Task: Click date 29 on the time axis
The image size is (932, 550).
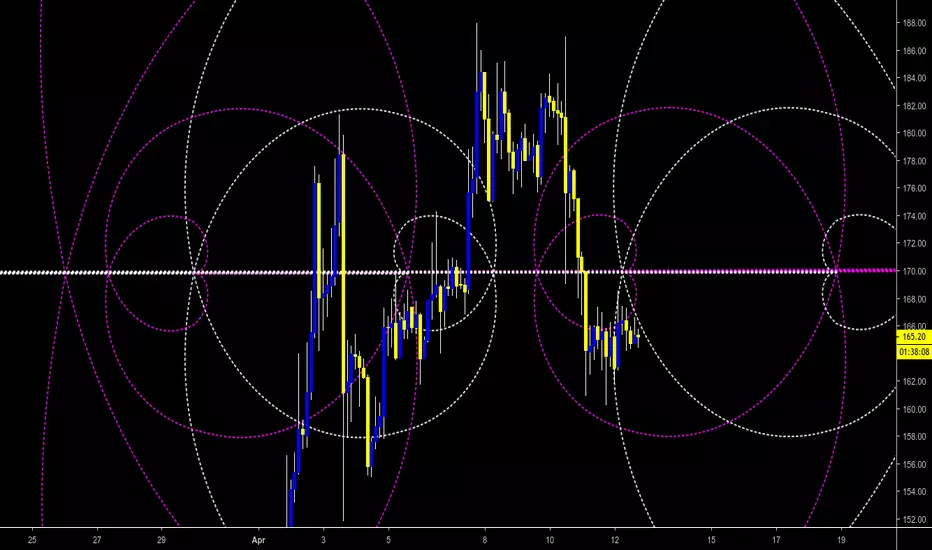Action: click(x=161, y=540)
